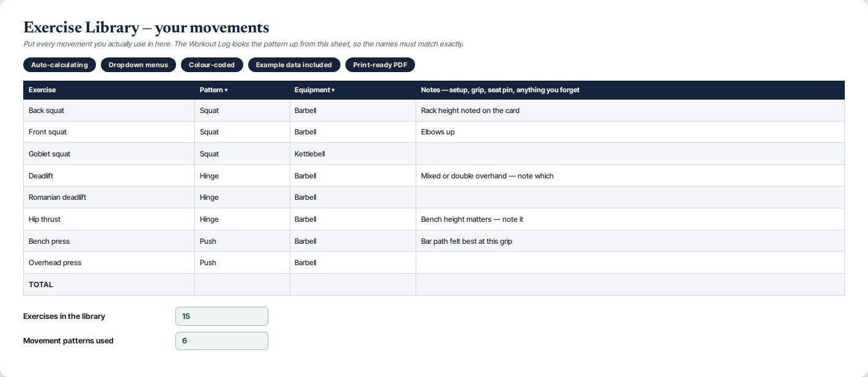Select the Bench press cell
Screen dimensions: 868x377
pos(109,241)
